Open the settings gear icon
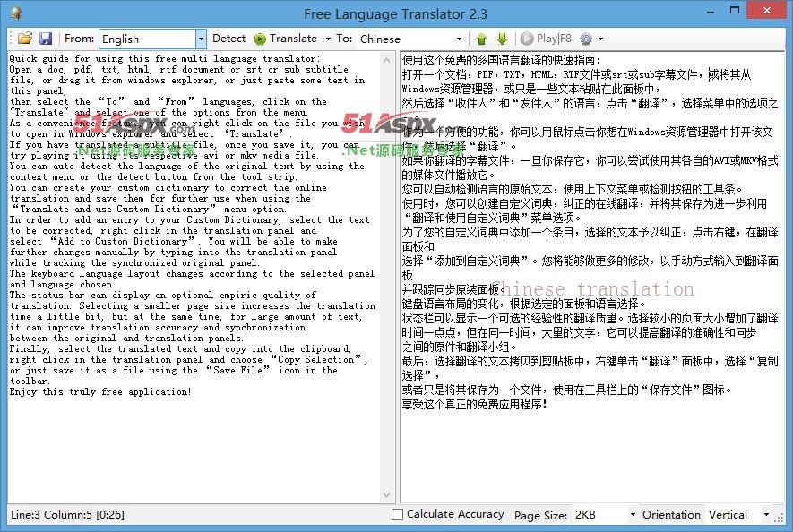The image size is (793, 532). pos(586,39)
